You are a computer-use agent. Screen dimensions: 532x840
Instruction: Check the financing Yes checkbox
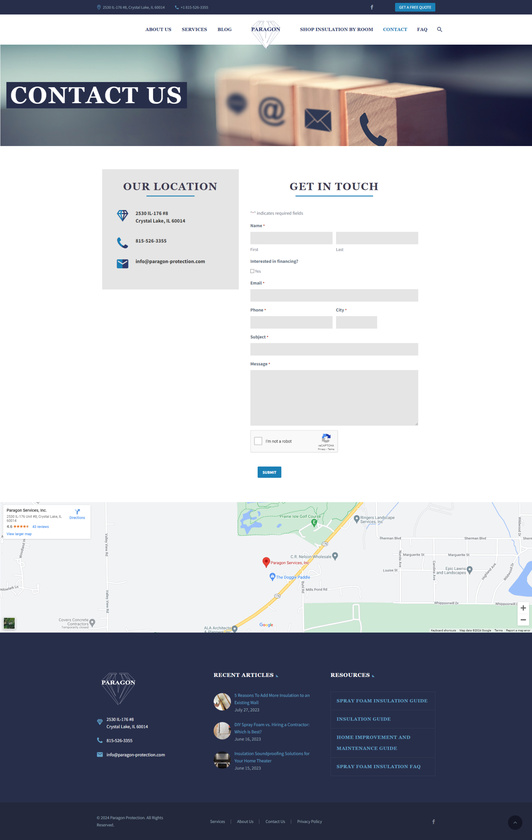pyautogui.click(x=252, y=271)
